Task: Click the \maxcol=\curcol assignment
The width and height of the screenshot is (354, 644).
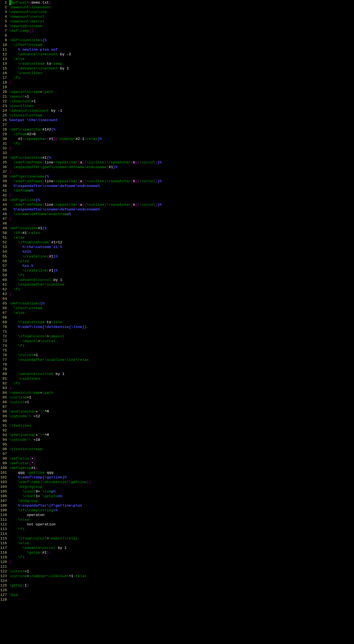Action: 39,341
